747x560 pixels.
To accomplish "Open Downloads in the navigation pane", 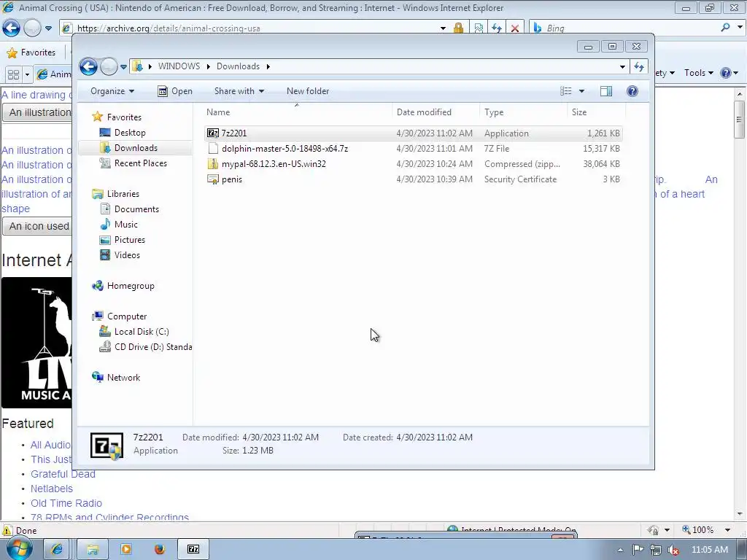I will (136, 147).
